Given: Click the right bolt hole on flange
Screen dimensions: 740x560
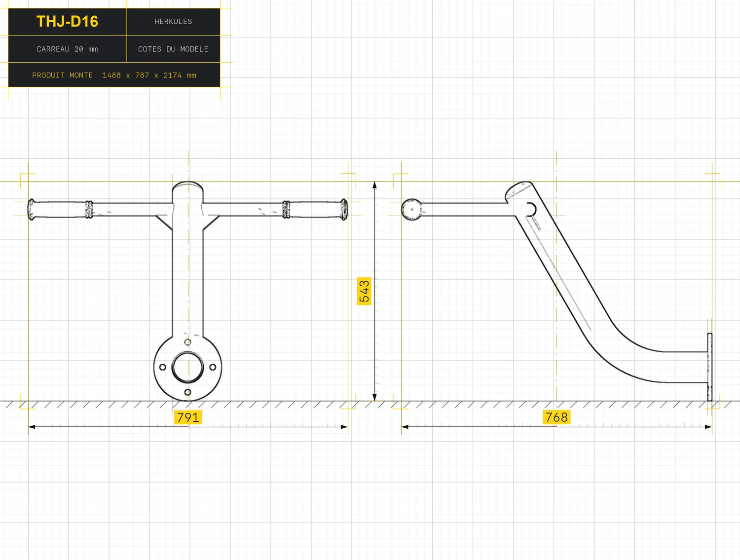Looking at the screenshot, I should pyautogui.click(x=213, y=367).
